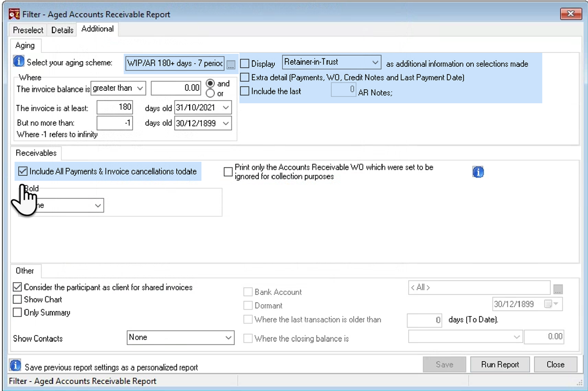Screen dimensions: 588x391
Task: Tick Print only Accounts Receivable WO checkbox
Action: tap(228, 172)
